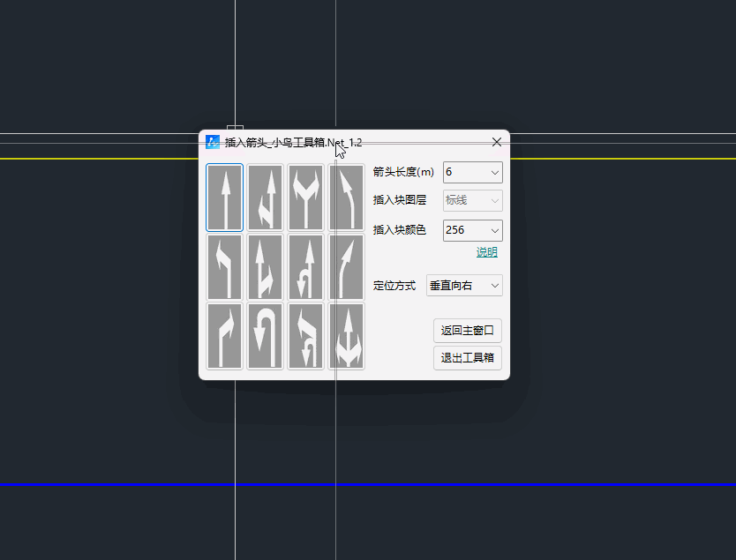Click the dialog title 插入箭头_小鸟工具箱
Image resolution: width=736 pixels, height=560 pixels.
[293, 143]
